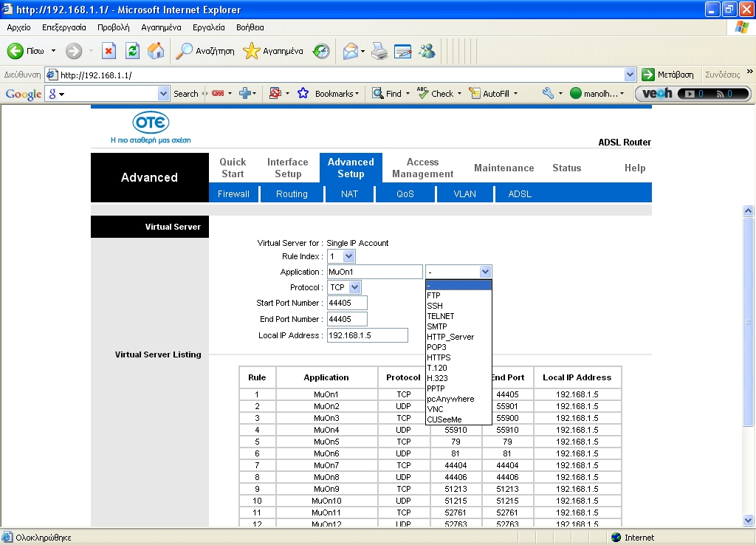Screen dimensions: 756x545
Task: Open the Εργαλεία menu
Action: 209,27
